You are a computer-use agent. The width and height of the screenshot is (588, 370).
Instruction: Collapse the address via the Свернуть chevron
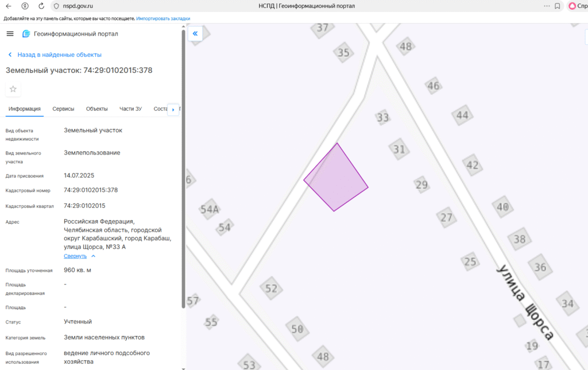point(94,256)
